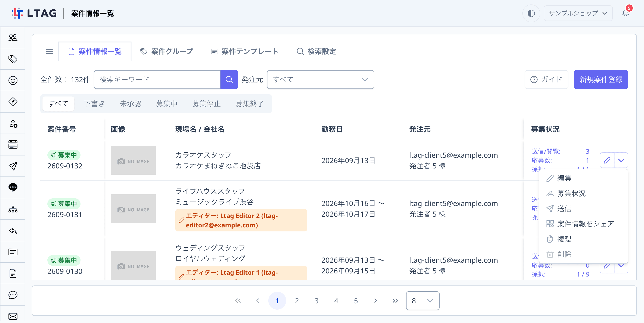Open the ガイド help button
644x323 pixels.
[x=546, y=80]
